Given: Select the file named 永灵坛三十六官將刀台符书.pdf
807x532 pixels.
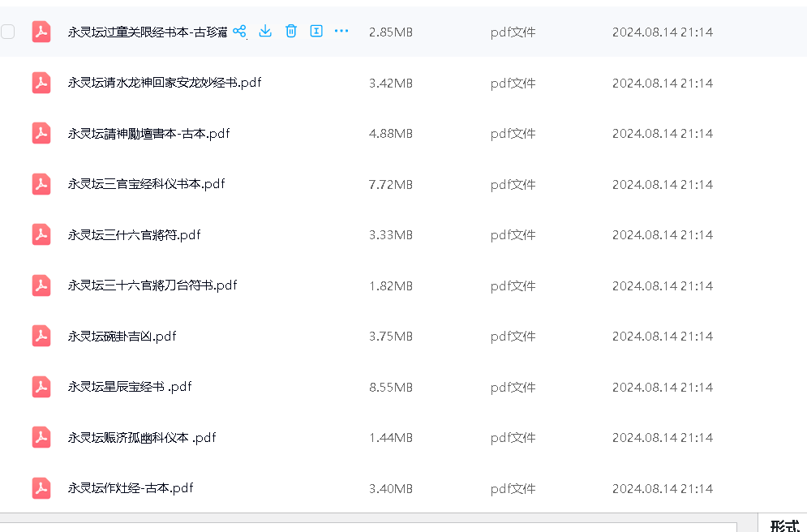Looking at the screenshot, I should (x=152, y=285).
